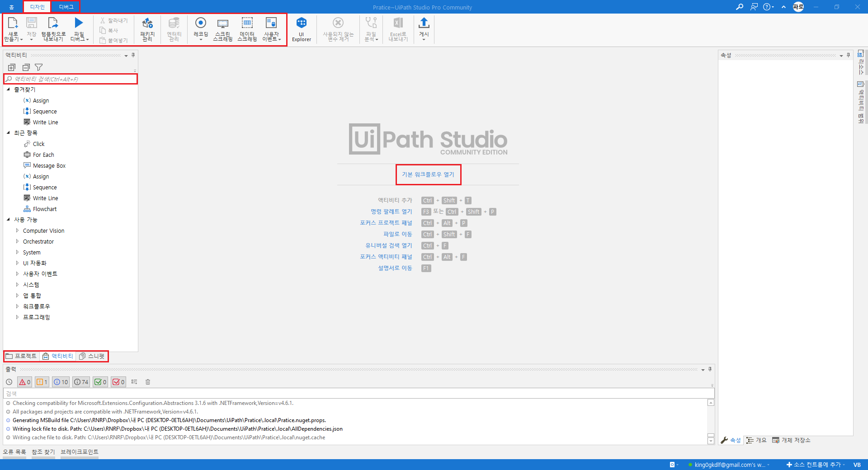Click the Excel로 내보내기 icon
The width and height of the screenshot is (868, 470).
[x=398, y=23]
